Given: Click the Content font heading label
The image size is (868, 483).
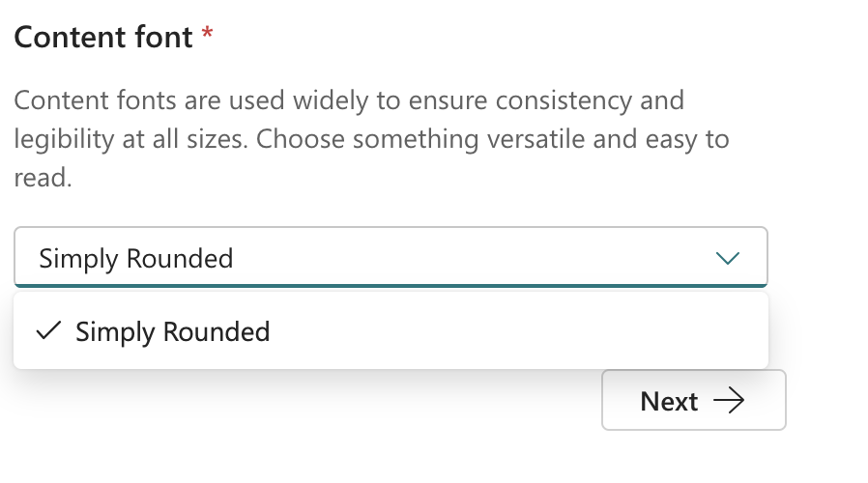Looking at the screenshot, I should (x=103, y=38).
